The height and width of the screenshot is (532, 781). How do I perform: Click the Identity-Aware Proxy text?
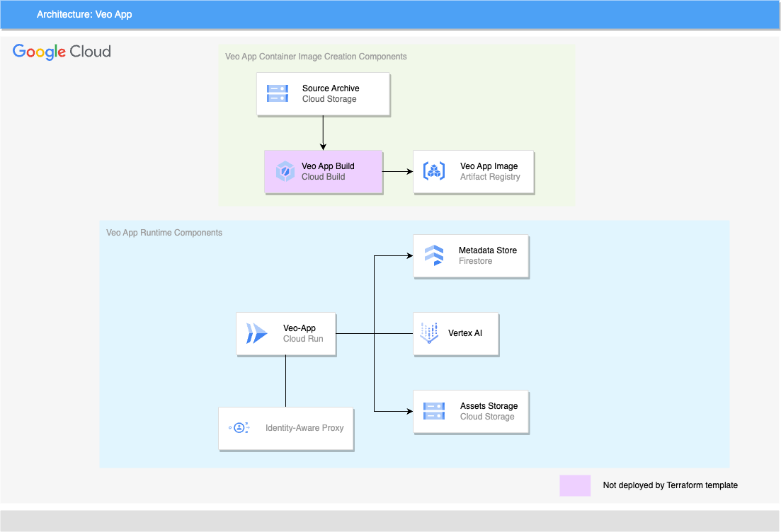[x=304, y=428]
